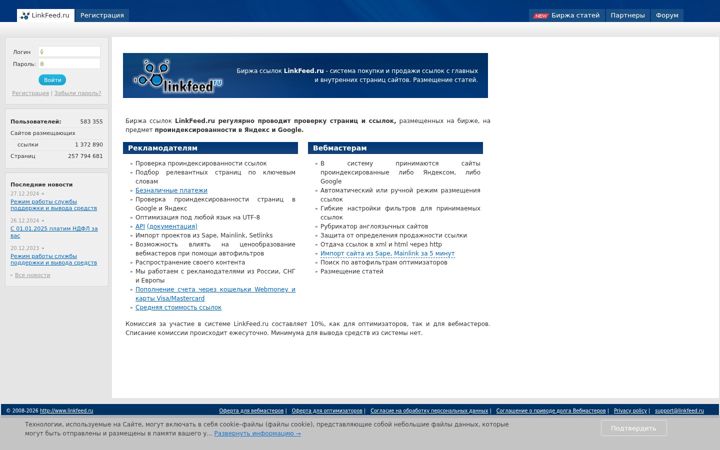Open Согласие на обработку персональных данных link
This screenshot has width=720, height=450.
click(429, 411)
